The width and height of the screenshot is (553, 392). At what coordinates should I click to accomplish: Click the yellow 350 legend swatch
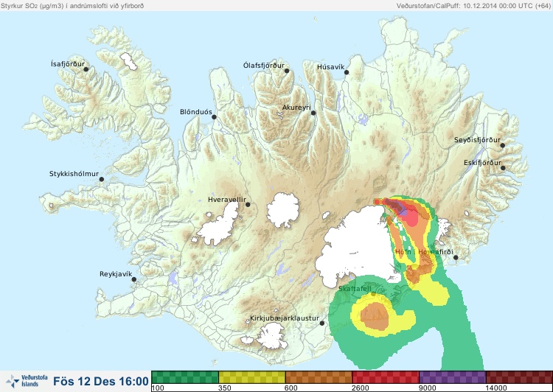click(252, 377)
